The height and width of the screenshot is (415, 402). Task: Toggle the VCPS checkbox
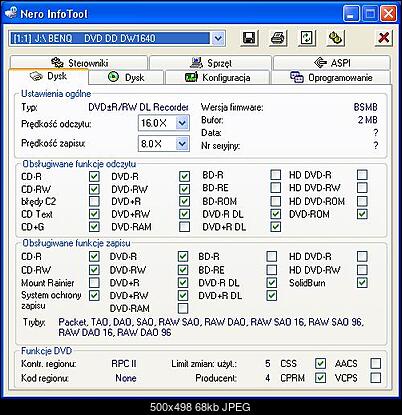(x=376, y=378)
